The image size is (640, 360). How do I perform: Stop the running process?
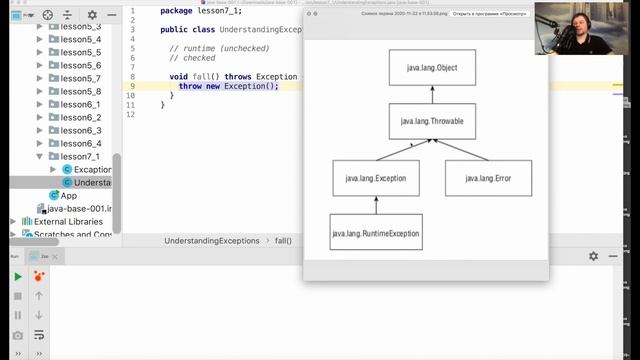[x=18, y=296]
